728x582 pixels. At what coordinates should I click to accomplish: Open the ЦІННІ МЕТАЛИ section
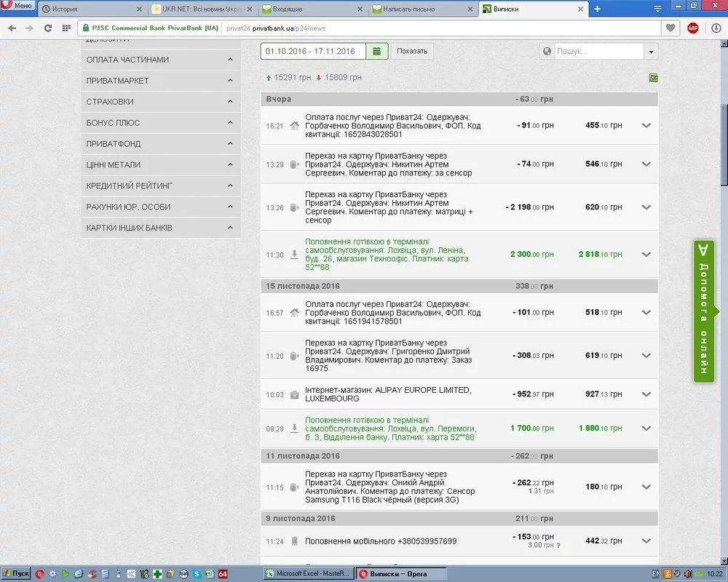tap(161, 164)
